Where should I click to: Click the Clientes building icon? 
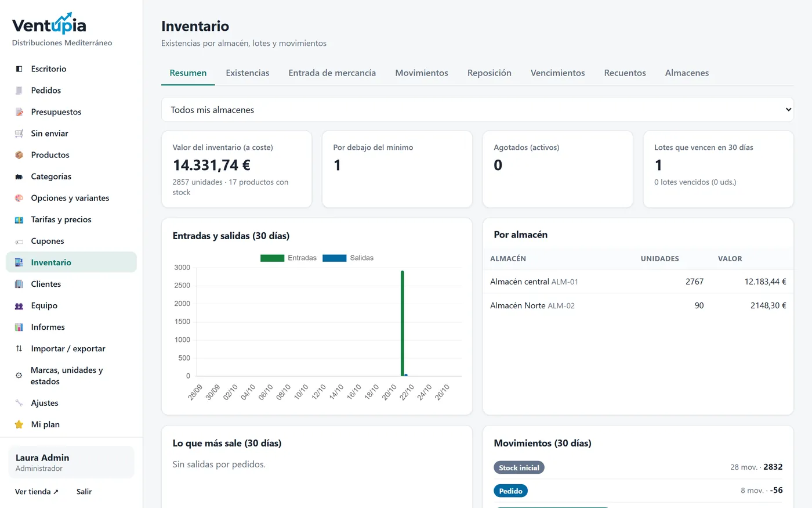pos(19,284)
